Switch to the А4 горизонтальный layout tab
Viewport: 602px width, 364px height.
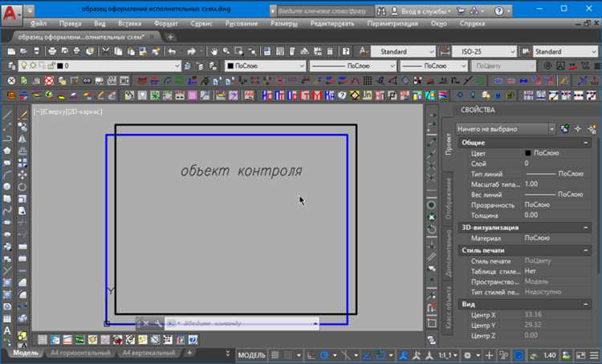(79, 353)
